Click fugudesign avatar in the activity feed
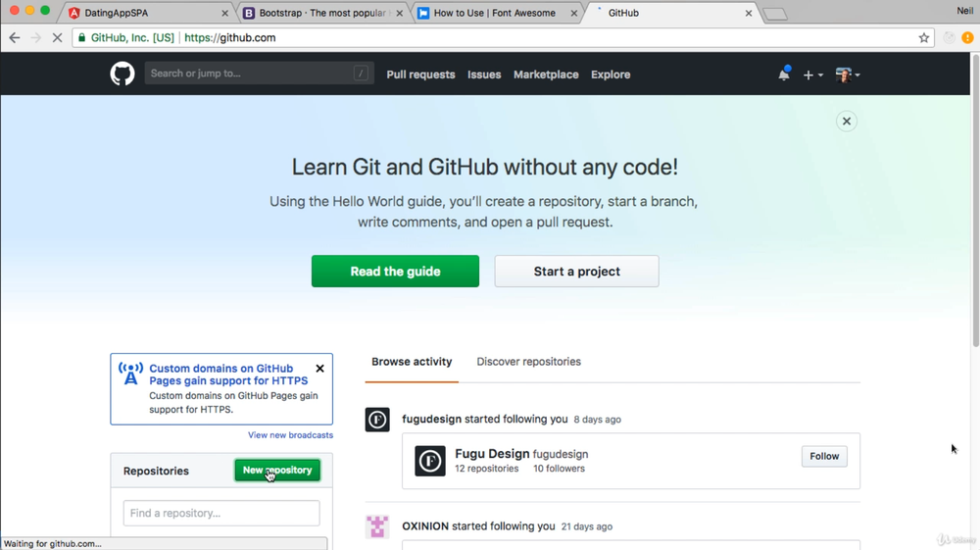980x550 pixels. coord(377,420)
